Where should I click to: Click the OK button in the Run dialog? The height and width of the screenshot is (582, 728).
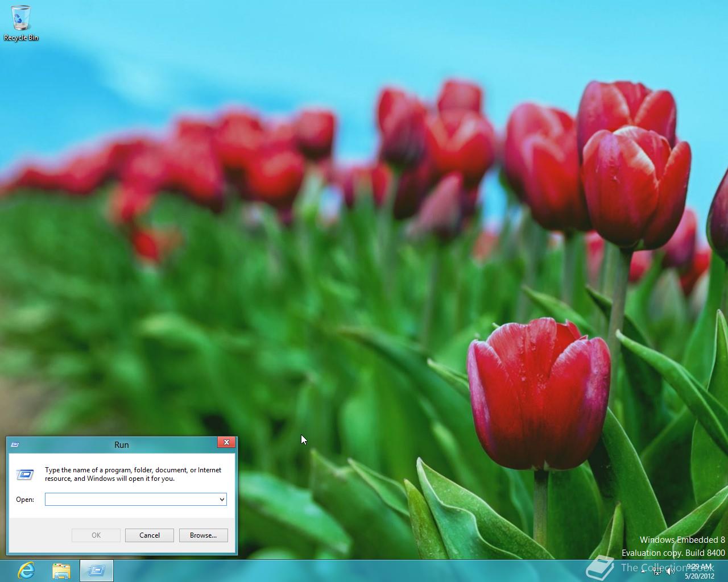[96, 535]
